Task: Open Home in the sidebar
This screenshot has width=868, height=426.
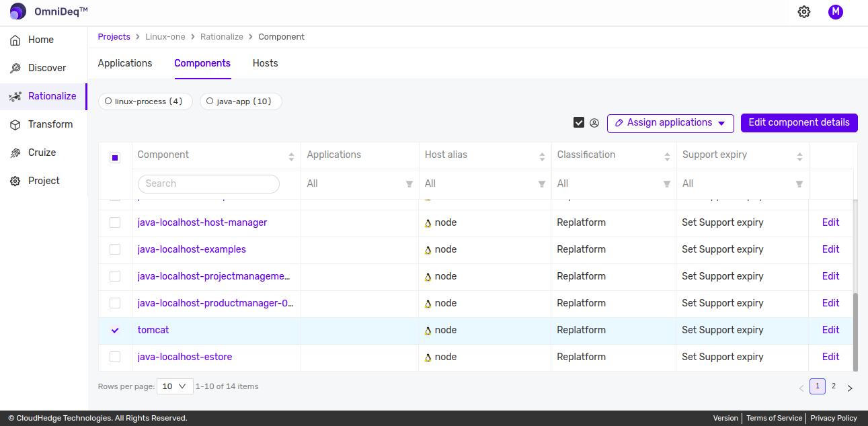Action: [41, 40]
